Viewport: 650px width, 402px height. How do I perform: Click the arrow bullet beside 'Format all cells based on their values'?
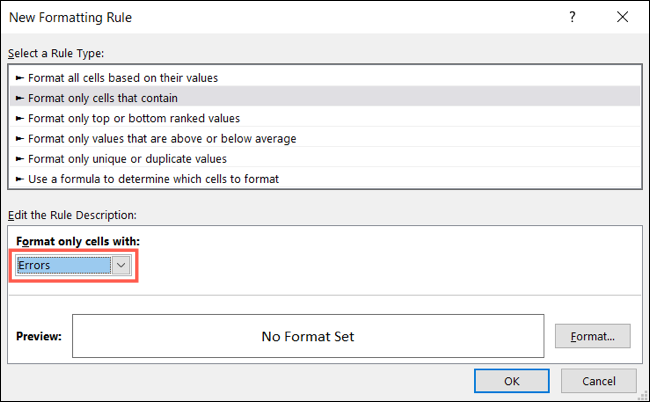click(20, 77)
